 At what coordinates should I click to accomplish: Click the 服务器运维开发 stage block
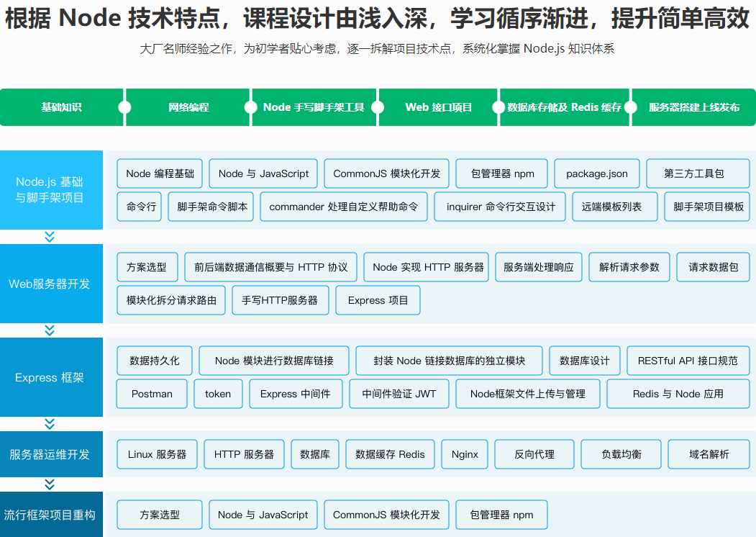click(x=51, y=454)
